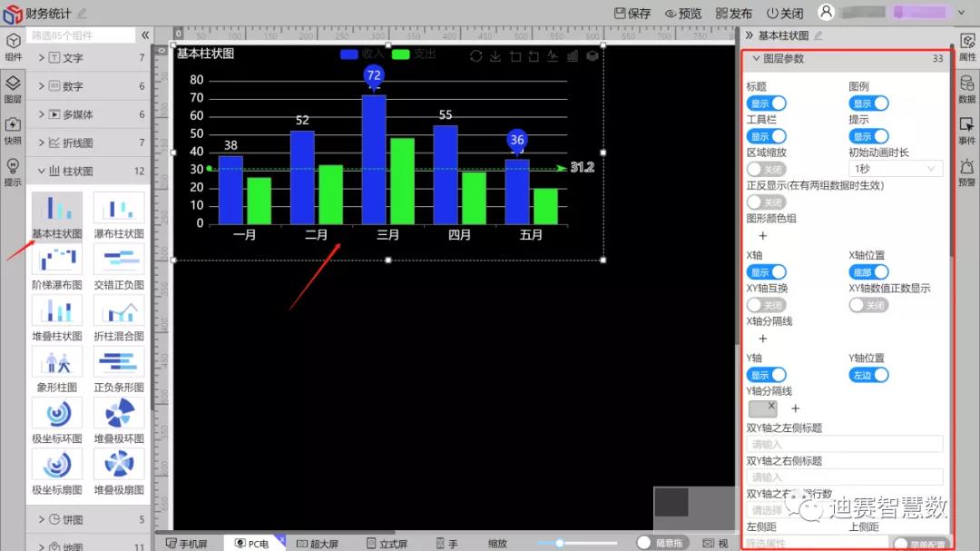Open the 预警 alert panel icon
980x551 pixels.
coord(967,172)
